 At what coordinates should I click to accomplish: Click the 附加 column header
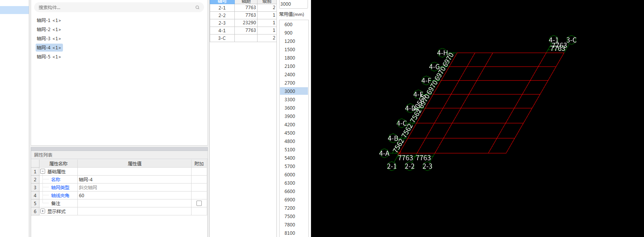[x=199, y=164]
